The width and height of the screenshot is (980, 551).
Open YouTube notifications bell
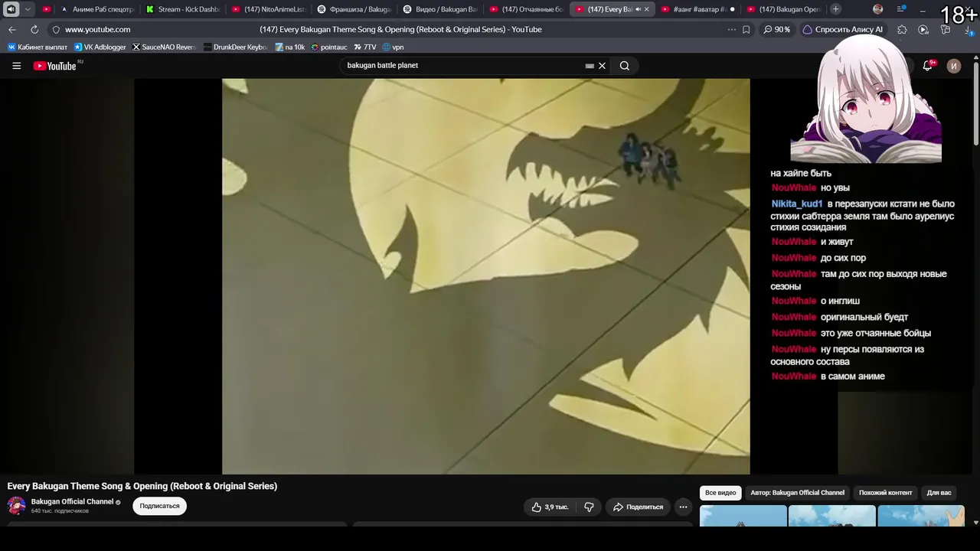[927, 66]
